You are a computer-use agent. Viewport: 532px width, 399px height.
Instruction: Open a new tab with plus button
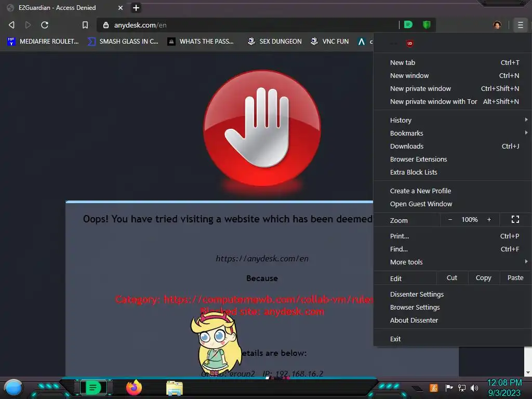[136, 7]
